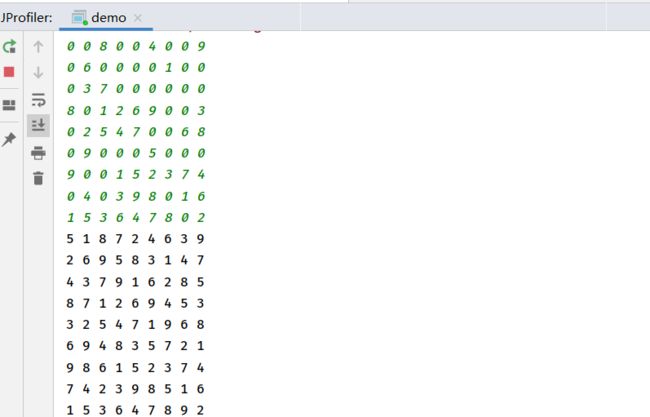Click green output line 0 4 0 3 9 8 0 1 6
650x417 pixels.
(x=136, y=196)
